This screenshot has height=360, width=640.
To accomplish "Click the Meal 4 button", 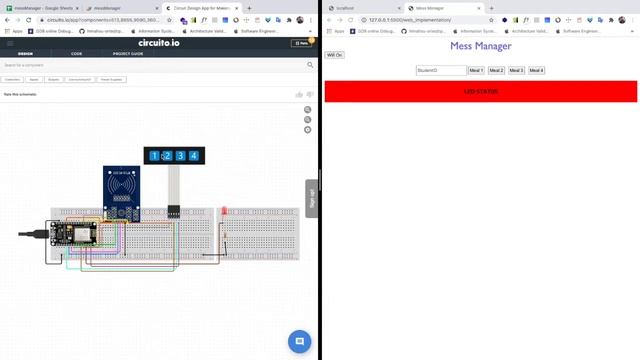I will click(536, 70).
